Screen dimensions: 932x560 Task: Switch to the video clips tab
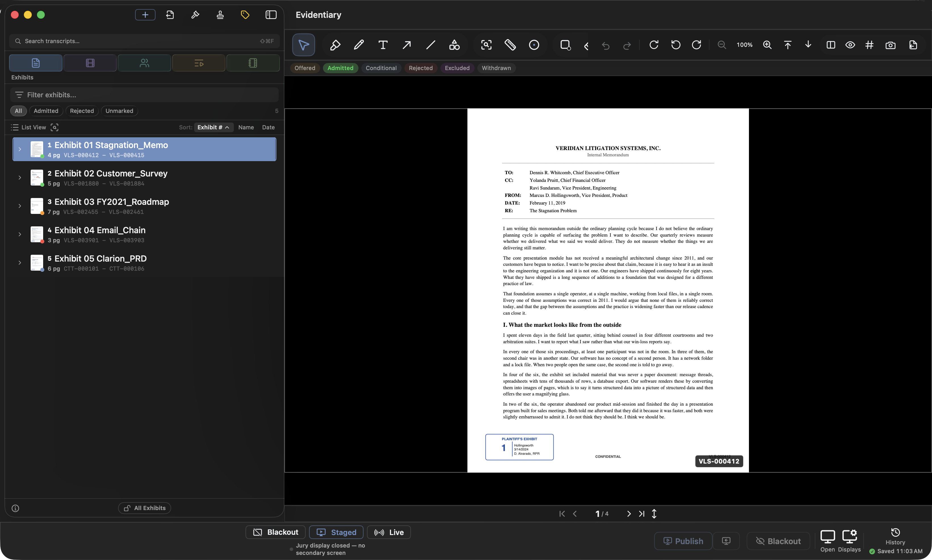click(x=90, y=63)
